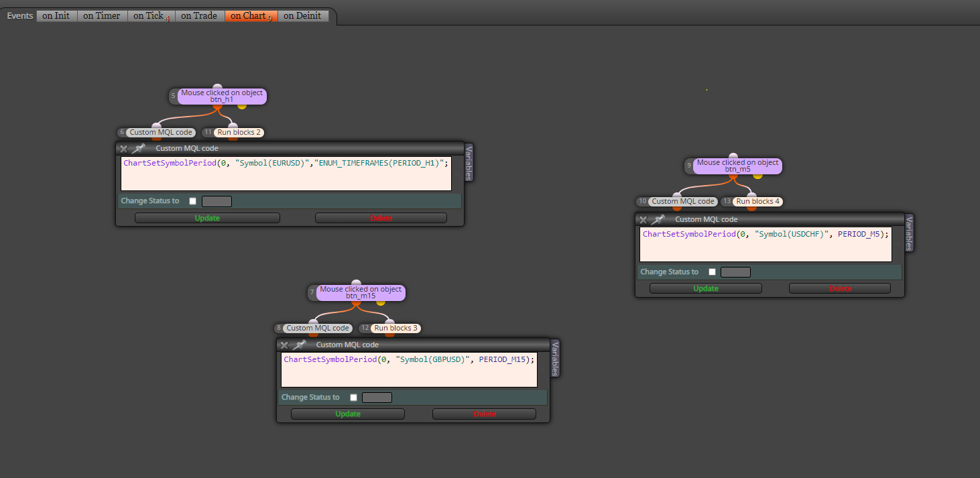Open status dropdown in EURUSD code panel
Image resolution: width=980 pixels, height=478 pixels.
point(217,201)
